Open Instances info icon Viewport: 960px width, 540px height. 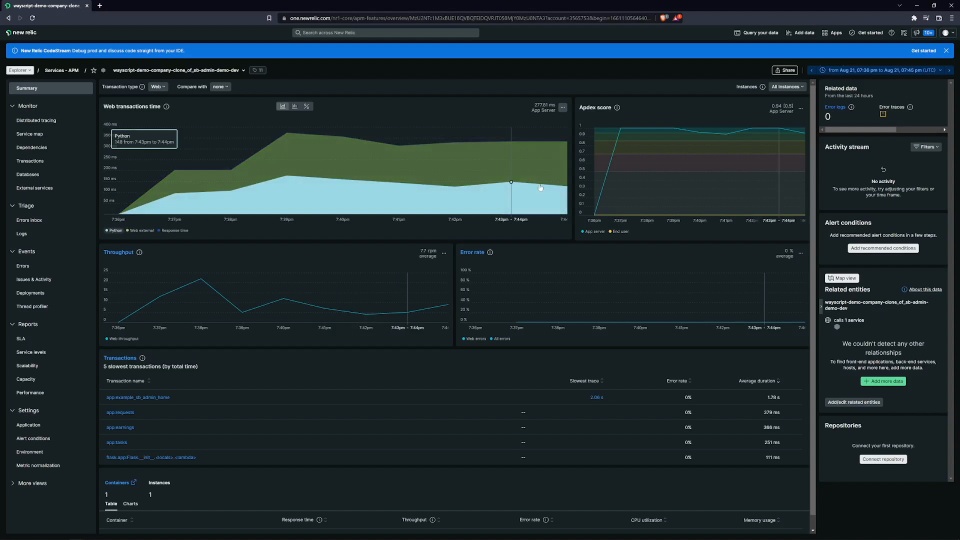point(762,87)
